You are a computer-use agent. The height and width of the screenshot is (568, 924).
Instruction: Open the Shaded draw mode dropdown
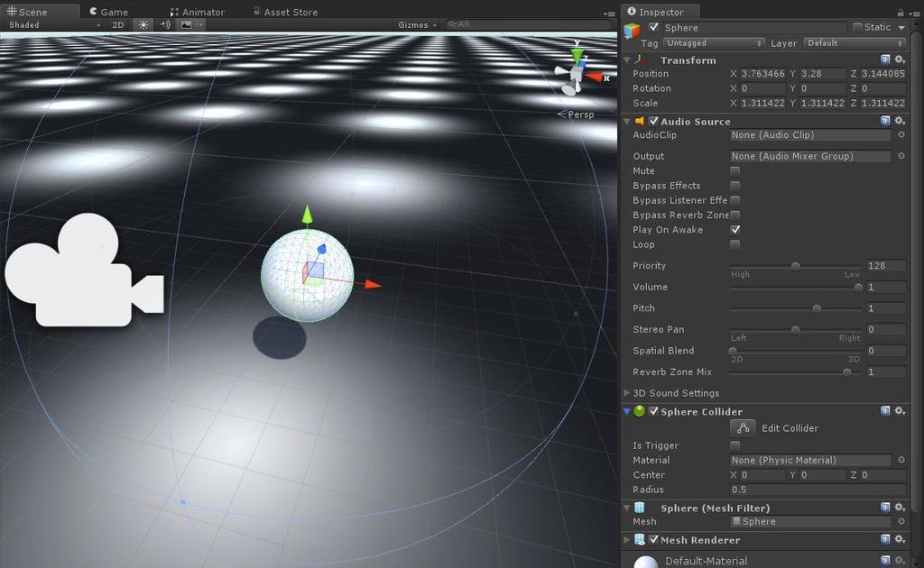point(54,24)
